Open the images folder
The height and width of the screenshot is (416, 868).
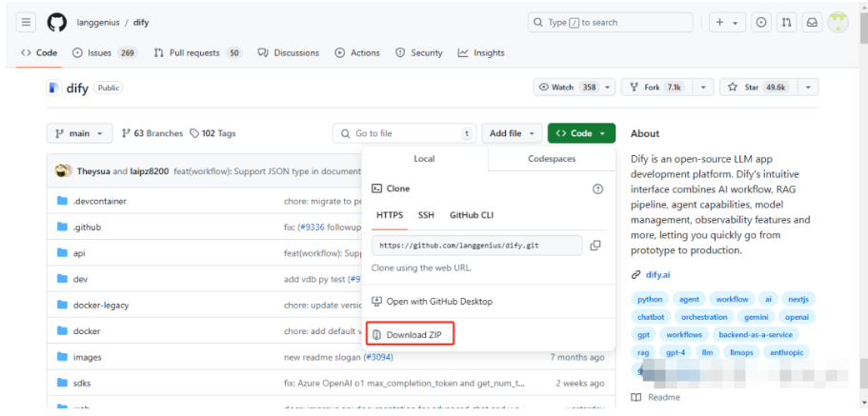coord(88,357)
